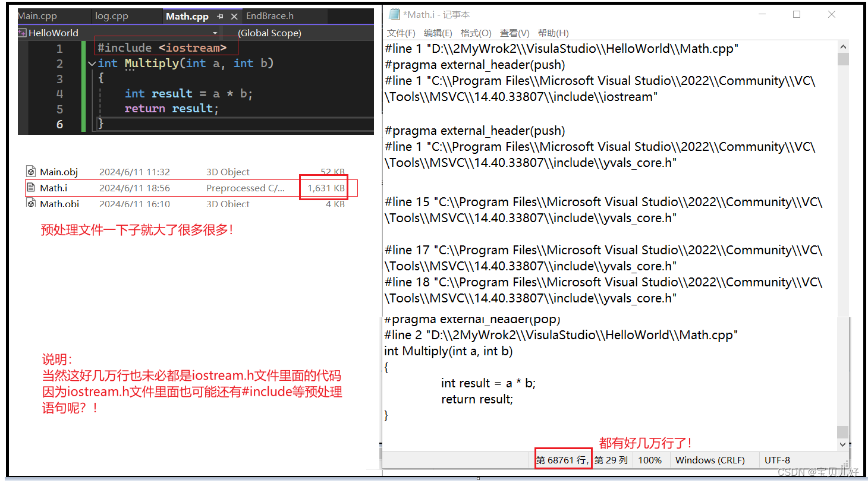Switch to the Main.cpp editor tab
Screen dimensions: 868x483
[x=37, y=16]
